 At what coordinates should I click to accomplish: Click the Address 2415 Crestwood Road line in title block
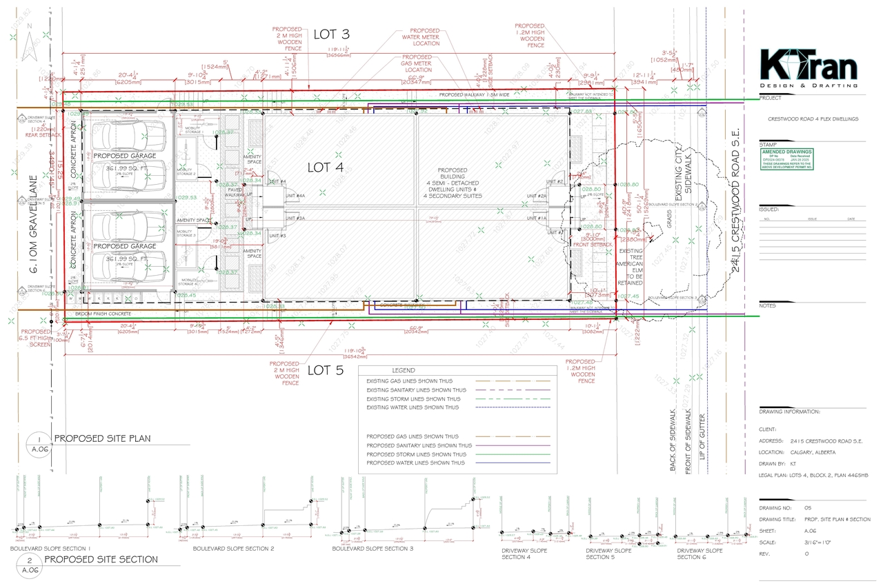point(811,441)
